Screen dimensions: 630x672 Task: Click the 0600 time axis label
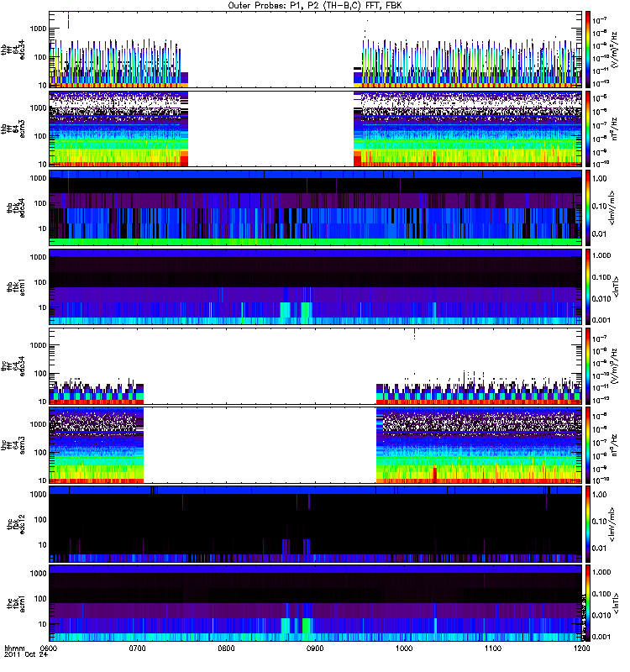tap(49, 648)
